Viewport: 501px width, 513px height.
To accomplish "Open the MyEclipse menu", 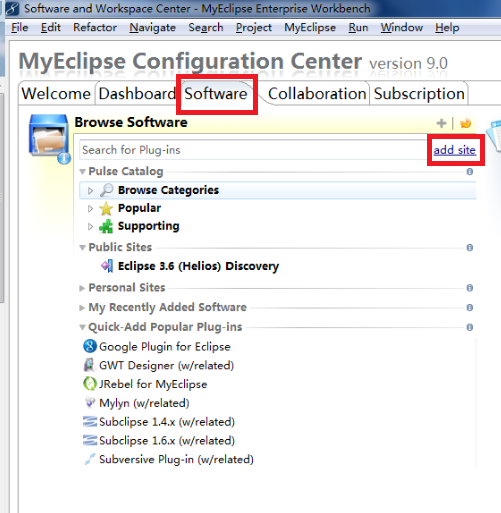I will pyautogui.click(x=310, y=27).
